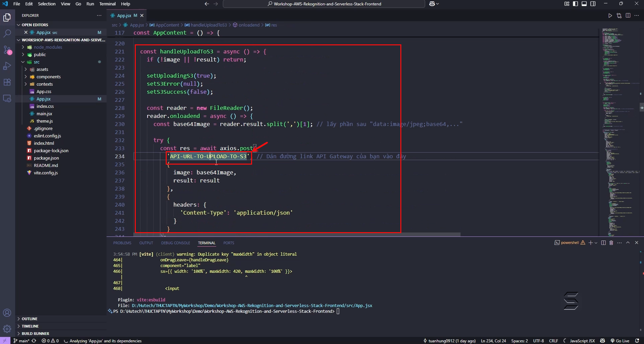
Task: Open the Manage gear icon
Action: [x=7, y=329]
